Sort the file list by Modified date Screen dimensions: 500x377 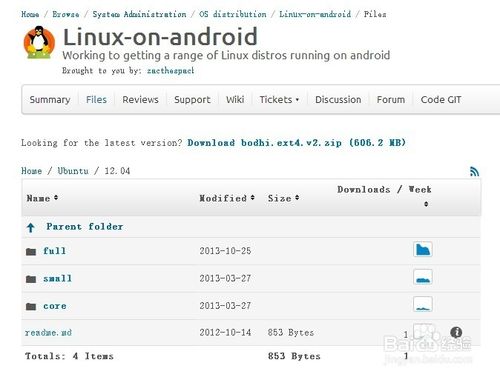click(x=227, y=198)
